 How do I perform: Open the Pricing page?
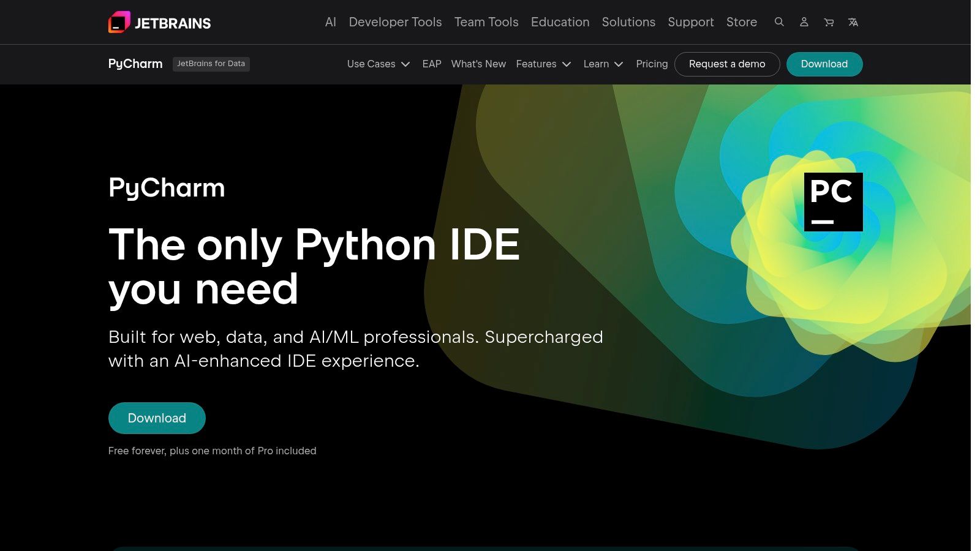652,64
